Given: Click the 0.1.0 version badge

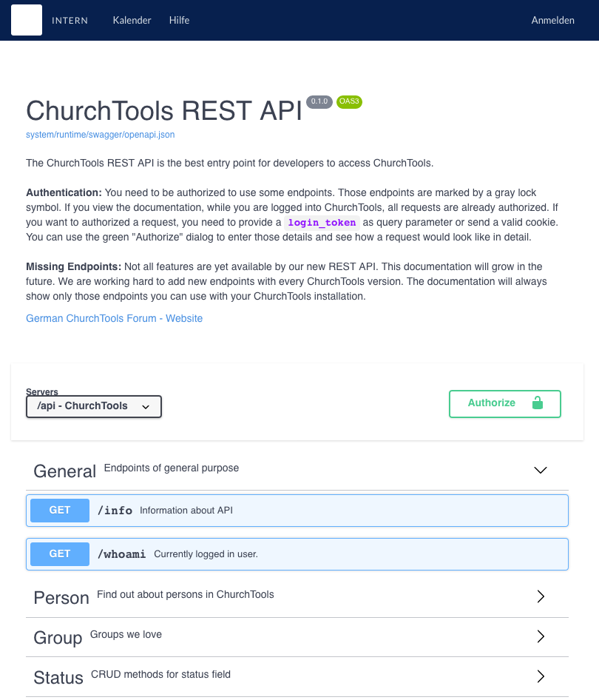Looking at the screenshot, I should (x=319, y=101).
